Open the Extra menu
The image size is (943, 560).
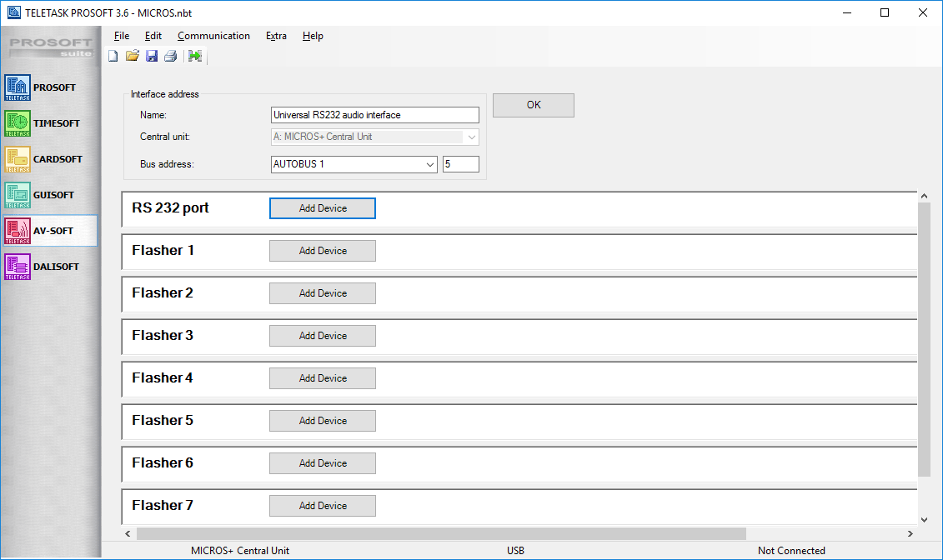(276, 36)
